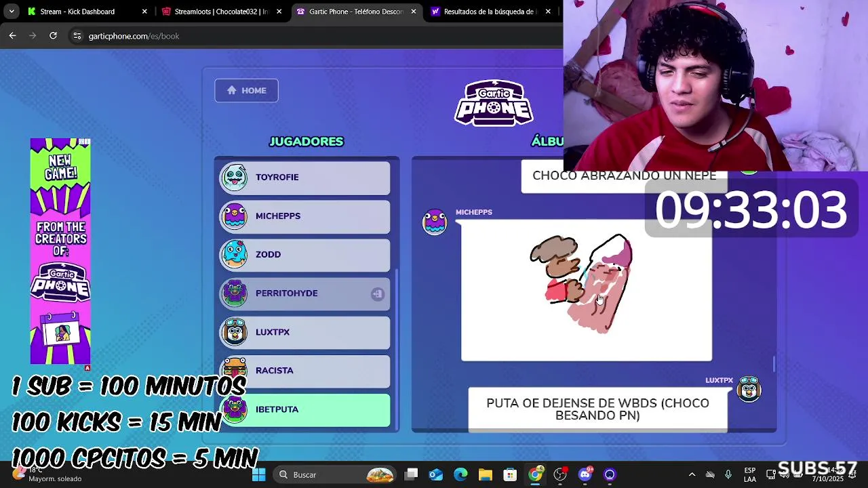This screenshot has height=488, width=868.
Task: Select highlighted player IBETPUTA
Action: (x=304, y=409)
